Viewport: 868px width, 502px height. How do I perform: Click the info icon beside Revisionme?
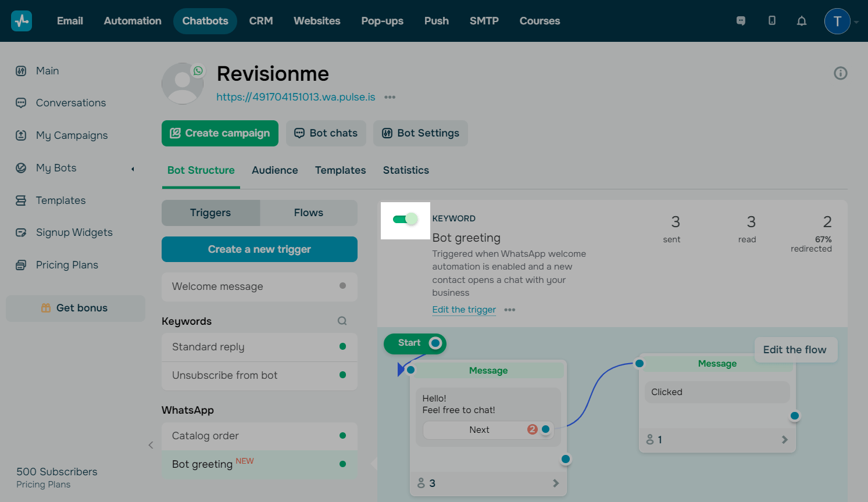tap(840, 73)
